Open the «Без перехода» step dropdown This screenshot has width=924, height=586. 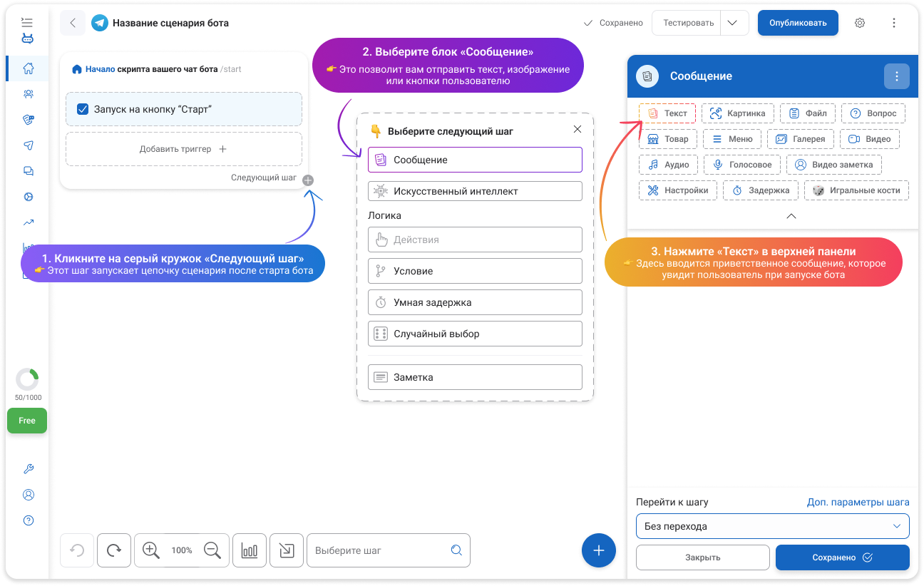point(773,526)
